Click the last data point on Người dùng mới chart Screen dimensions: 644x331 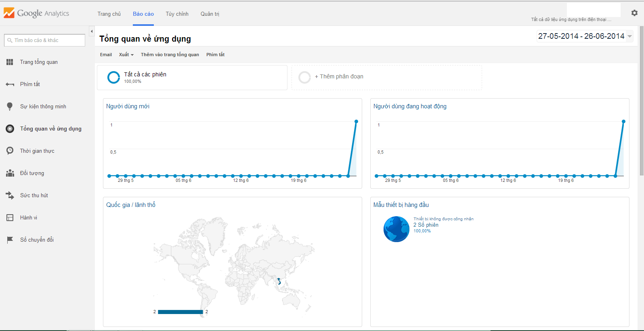tap(356, 121)
